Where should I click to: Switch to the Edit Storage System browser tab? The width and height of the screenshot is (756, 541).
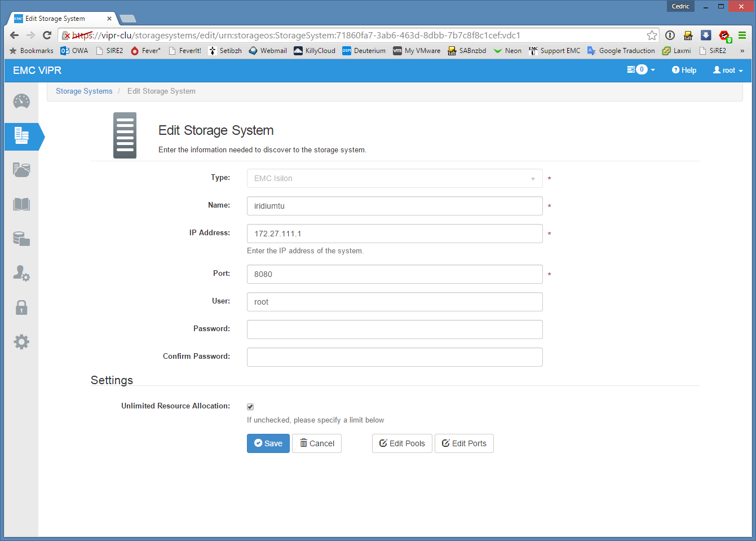point(59,19)
